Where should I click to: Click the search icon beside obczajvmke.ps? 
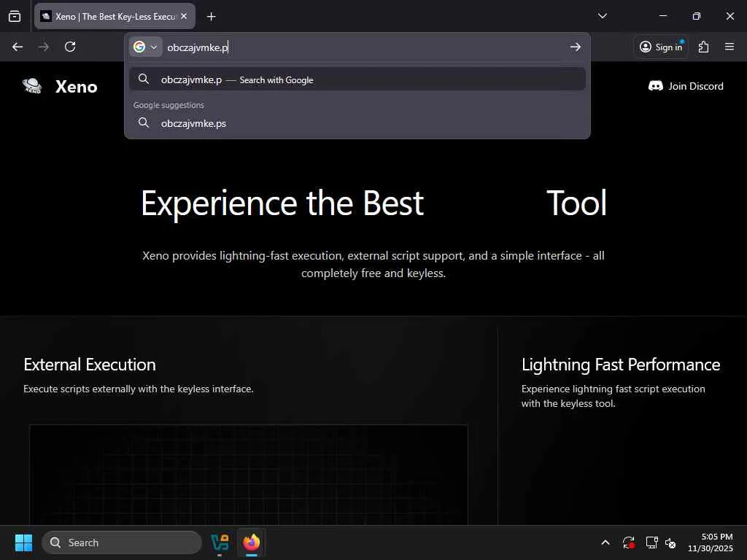(144, 122)
